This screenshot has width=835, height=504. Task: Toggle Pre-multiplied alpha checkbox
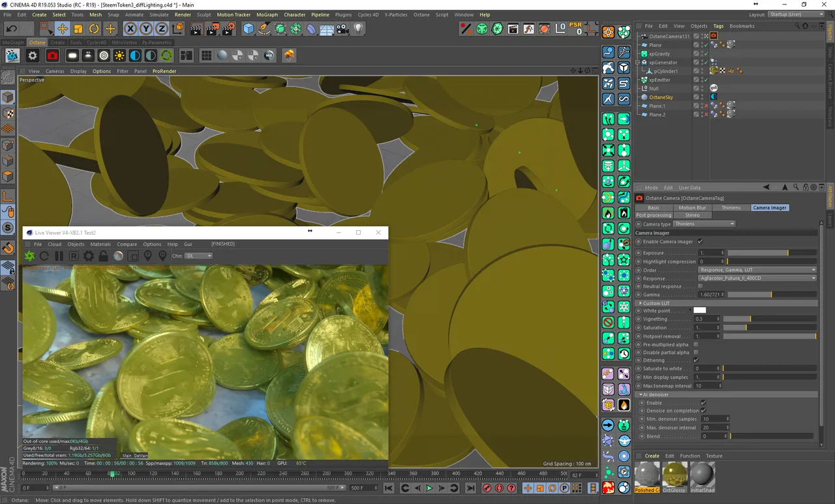tap(696, 344)
